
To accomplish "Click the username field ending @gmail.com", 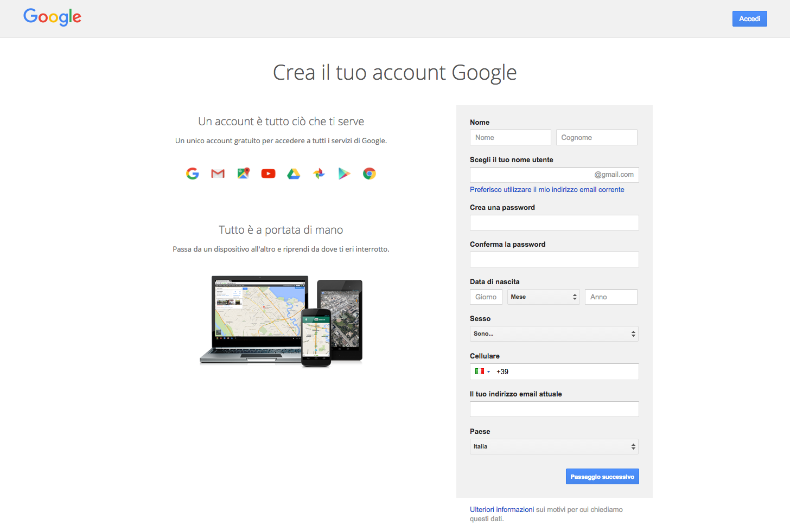I will click(x=554, y=175).
